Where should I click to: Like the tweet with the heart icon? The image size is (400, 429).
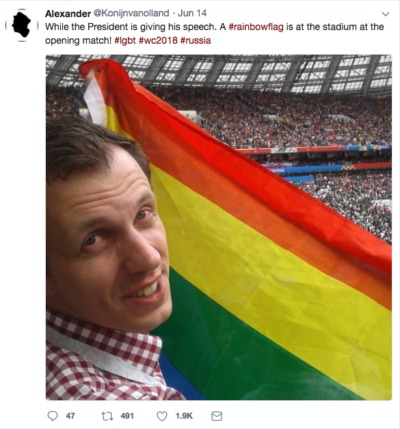162,416
